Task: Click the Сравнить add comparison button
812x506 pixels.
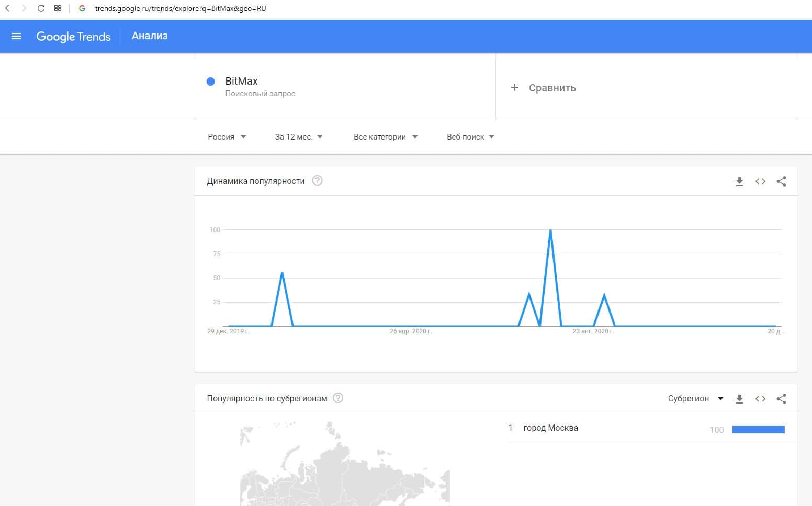Action: [x=543, y=88]
